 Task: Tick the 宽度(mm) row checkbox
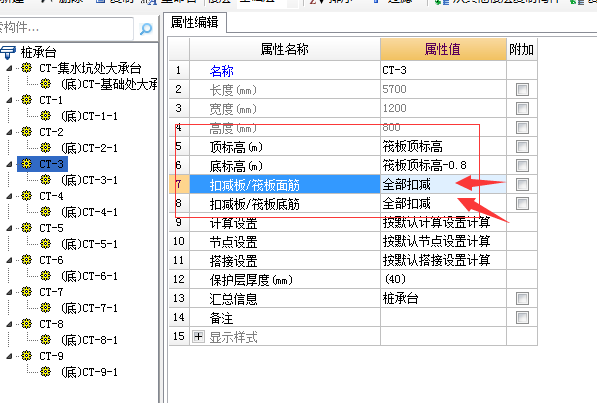click(522, 109)
